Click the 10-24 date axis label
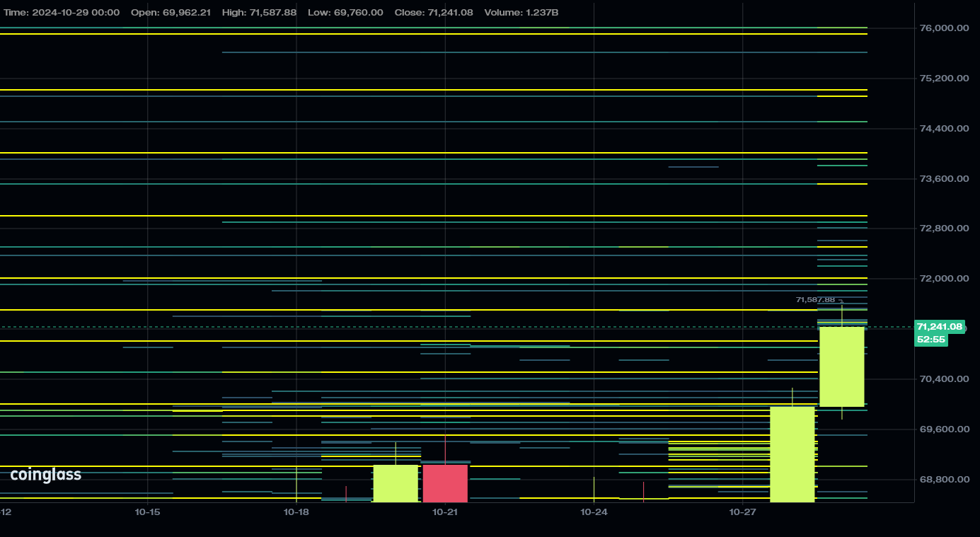The width and height of the screenshot is (980, 537). point(594,512)
